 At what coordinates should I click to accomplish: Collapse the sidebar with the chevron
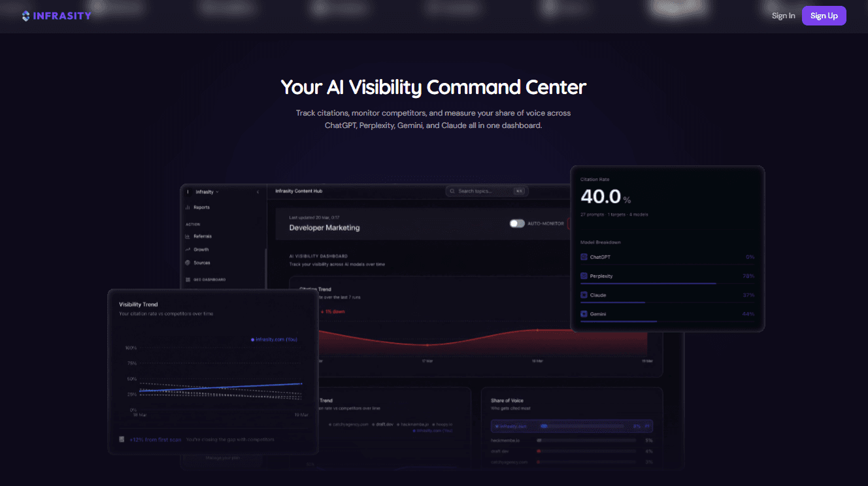258,192
